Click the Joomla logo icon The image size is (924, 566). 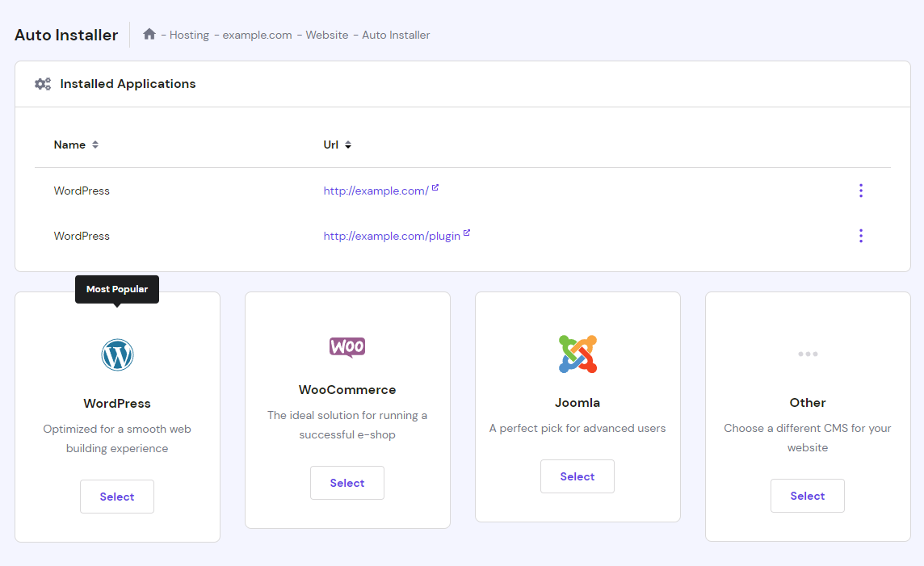577,353
